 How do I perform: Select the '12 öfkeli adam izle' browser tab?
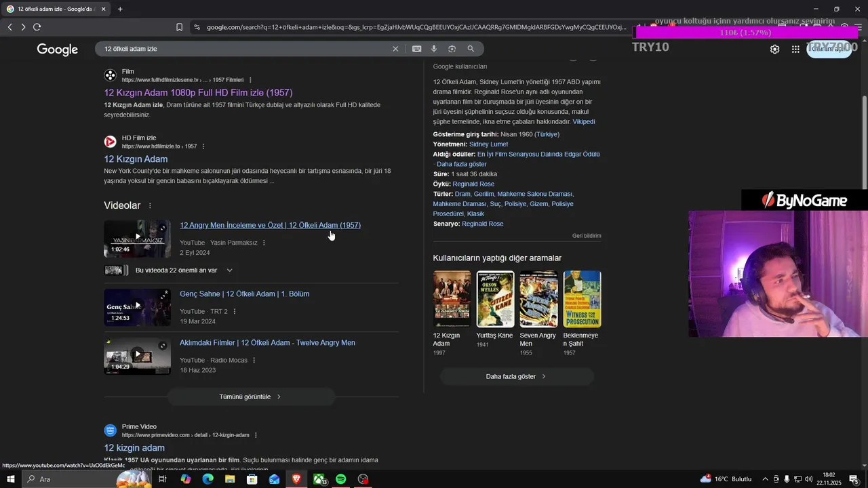(56, 9)
